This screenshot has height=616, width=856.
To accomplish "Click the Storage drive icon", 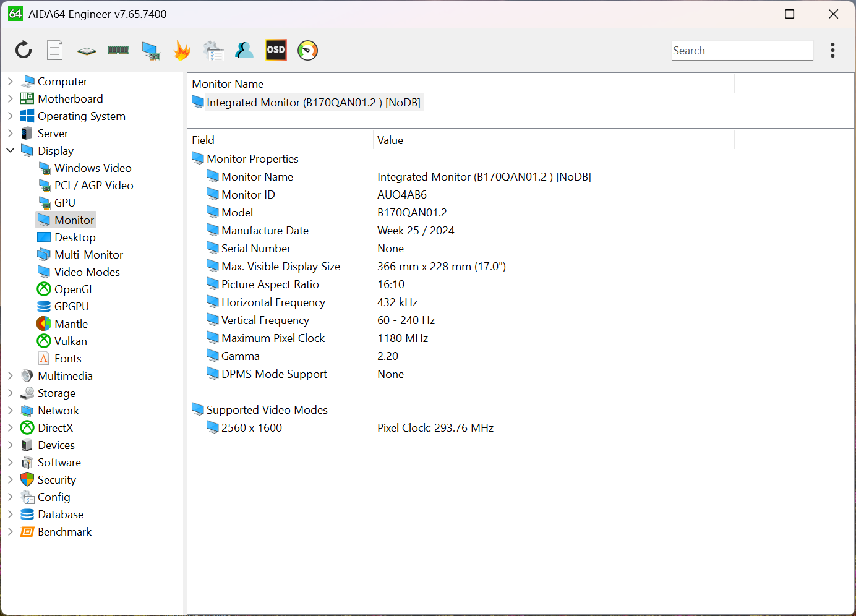I will [27, 393].
